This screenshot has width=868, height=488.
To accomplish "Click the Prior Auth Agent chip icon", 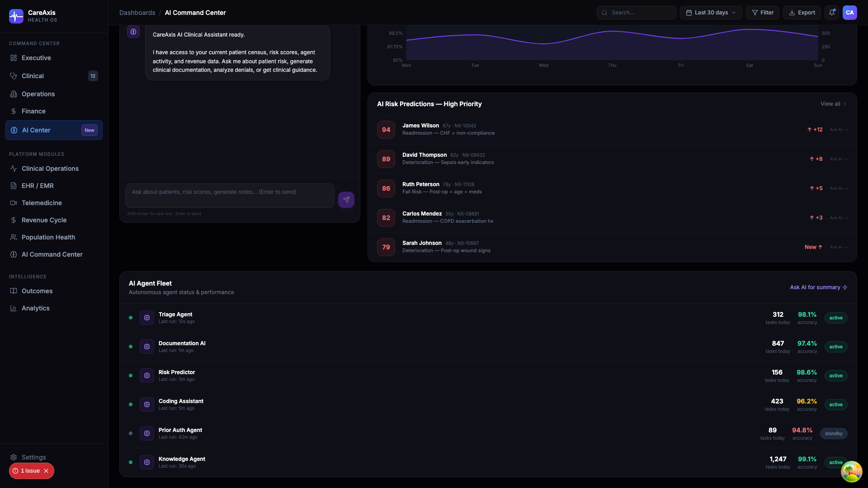I will click(x=147, y=433).
